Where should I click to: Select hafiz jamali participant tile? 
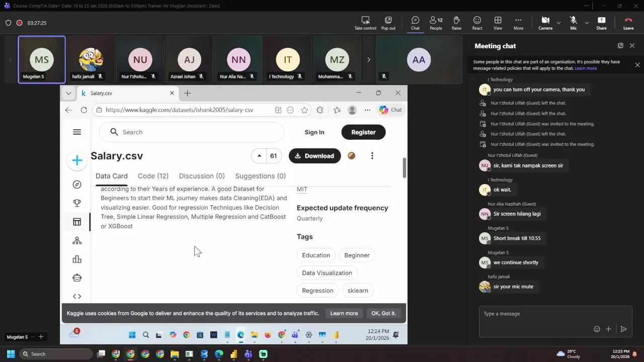[x=91, y=59]
